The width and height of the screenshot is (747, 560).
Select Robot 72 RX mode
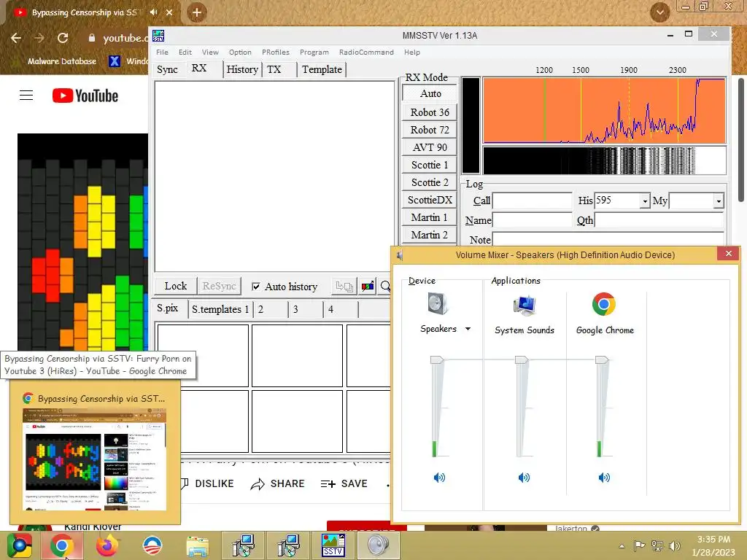click(x=430, y=130)
